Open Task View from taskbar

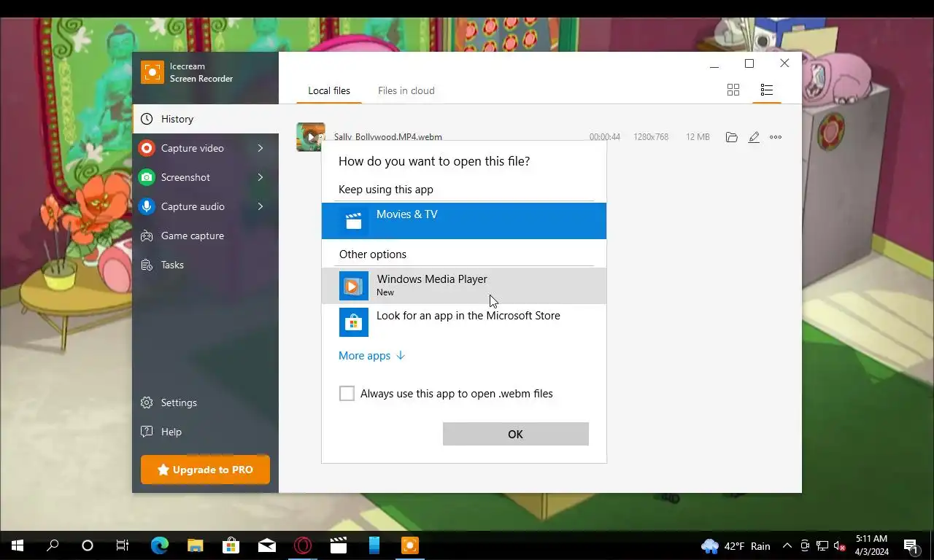click(x=123, y=545)
